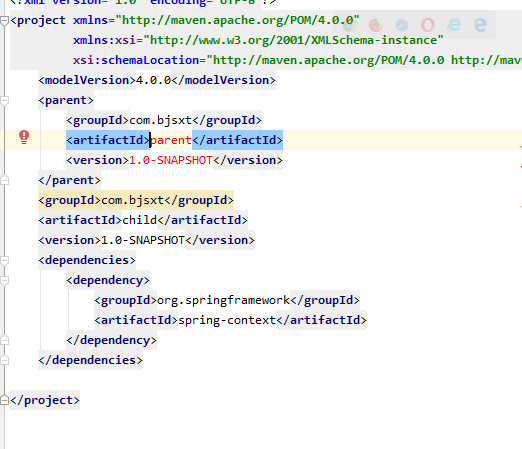Open the file in Firefox browser icon
This screenshot has height=449, width=522.
click(x=376, y=25)
